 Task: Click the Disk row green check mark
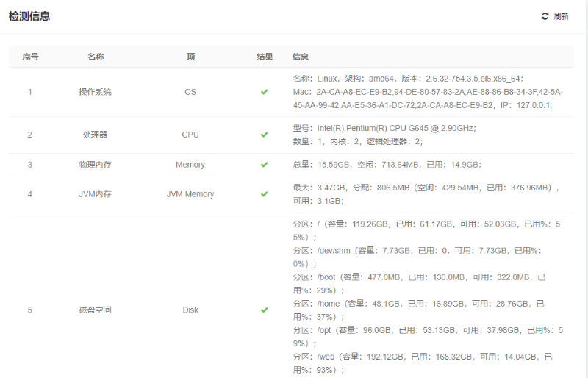[x=264, y=310]
